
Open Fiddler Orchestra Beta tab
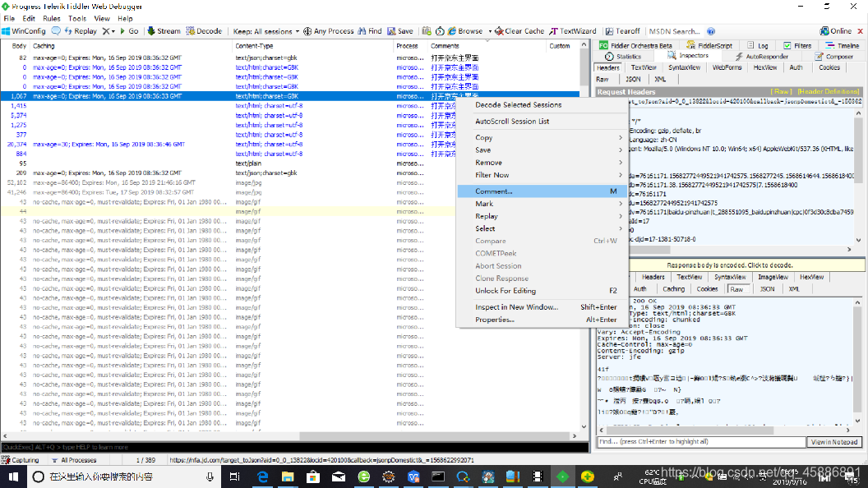635,45
